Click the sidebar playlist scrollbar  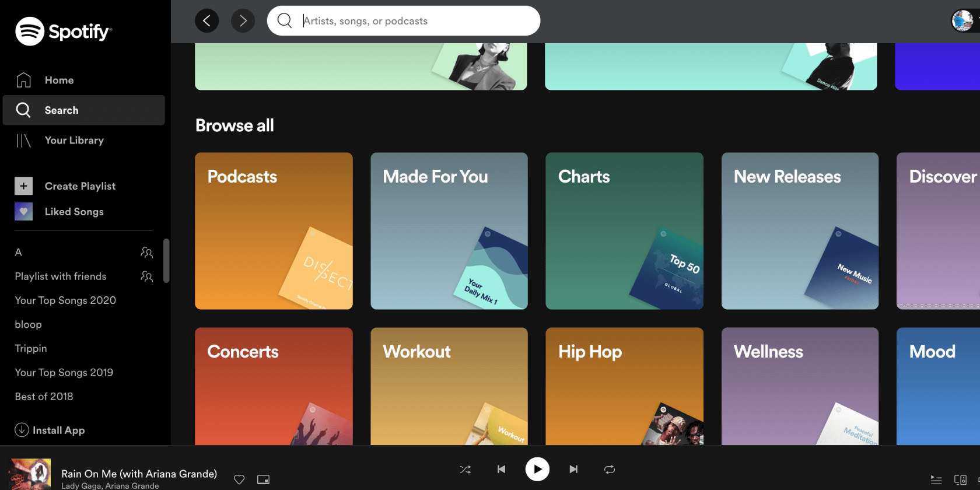click(166, 260)
